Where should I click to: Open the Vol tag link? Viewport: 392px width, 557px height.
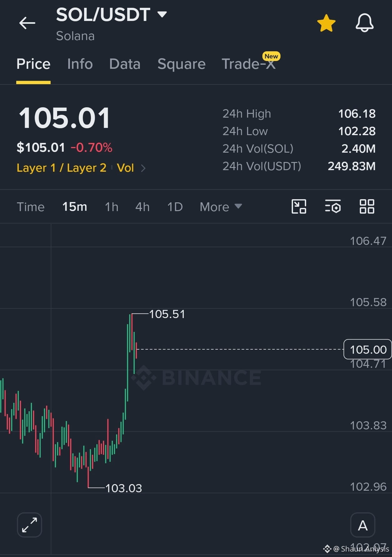125,168
